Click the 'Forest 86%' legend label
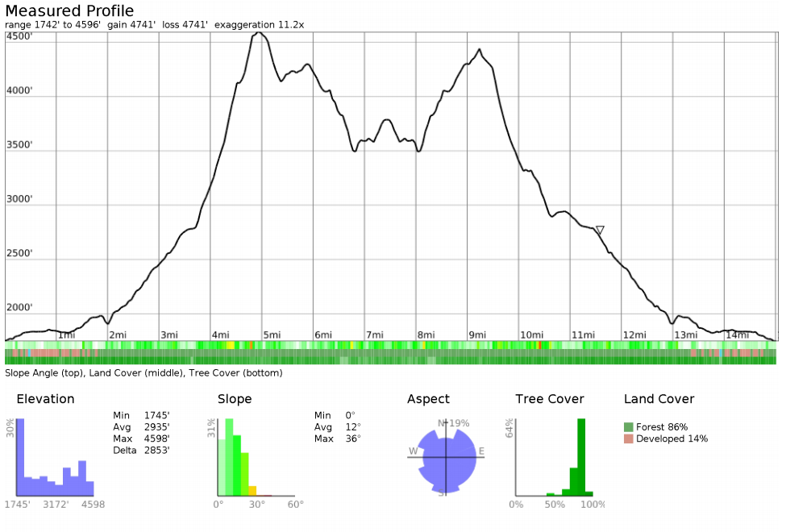Screen dimensions: 786x532 point(662,427)
